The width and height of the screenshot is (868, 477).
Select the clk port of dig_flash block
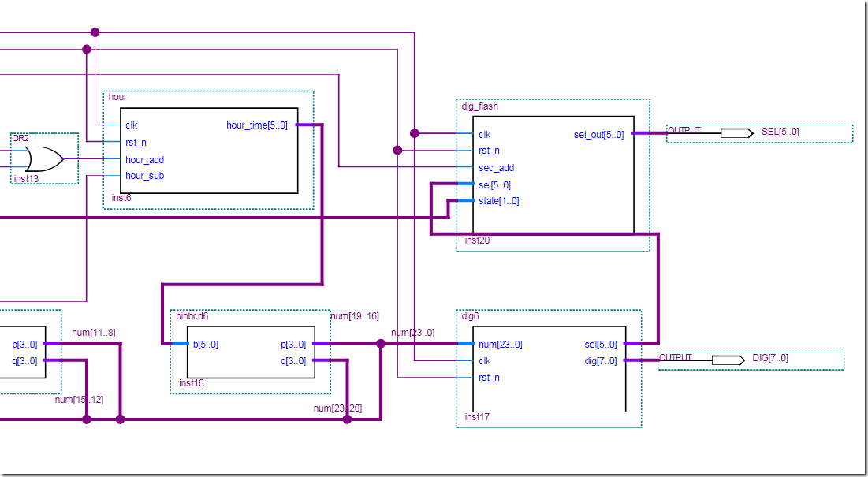484,135
